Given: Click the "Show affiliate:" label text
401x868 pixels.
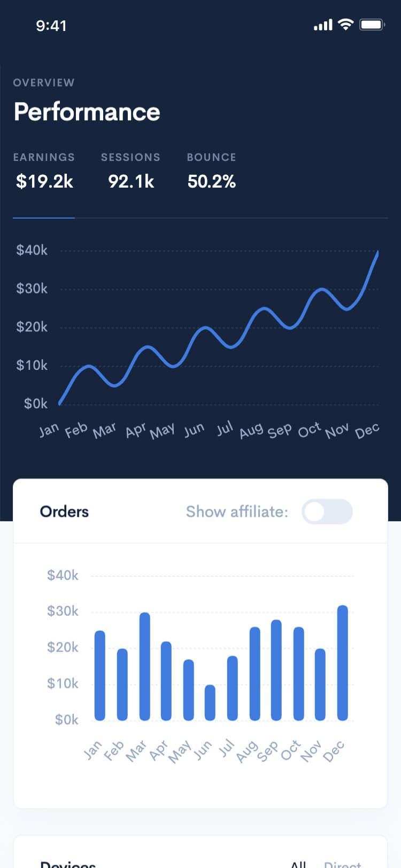Looking at the screenshot, I should tap(237, 511).
